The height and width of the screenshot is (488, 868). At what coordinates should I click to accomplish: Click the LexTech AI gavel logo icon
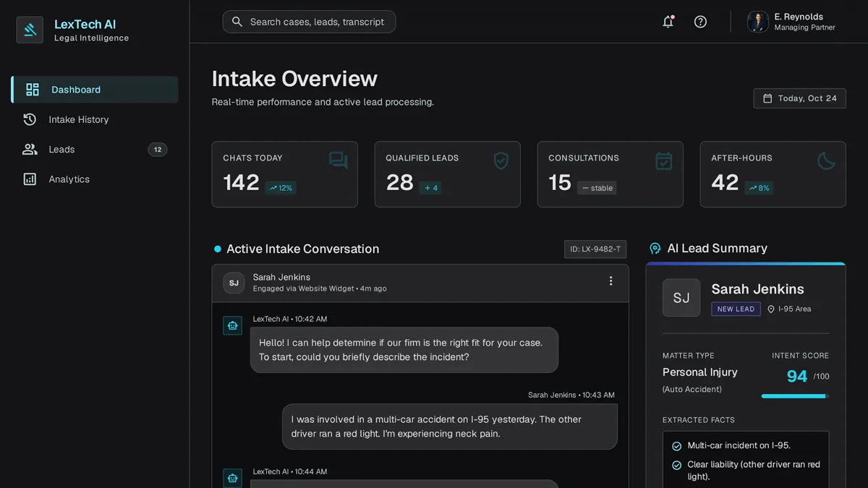pos(30,30)
